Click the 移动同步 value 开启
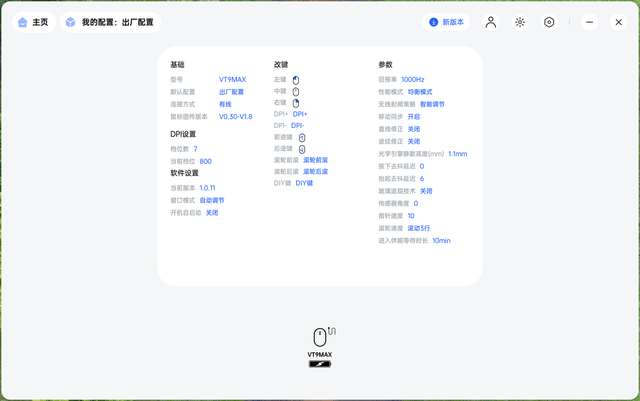640x401 pixels. tap(414, 117)
